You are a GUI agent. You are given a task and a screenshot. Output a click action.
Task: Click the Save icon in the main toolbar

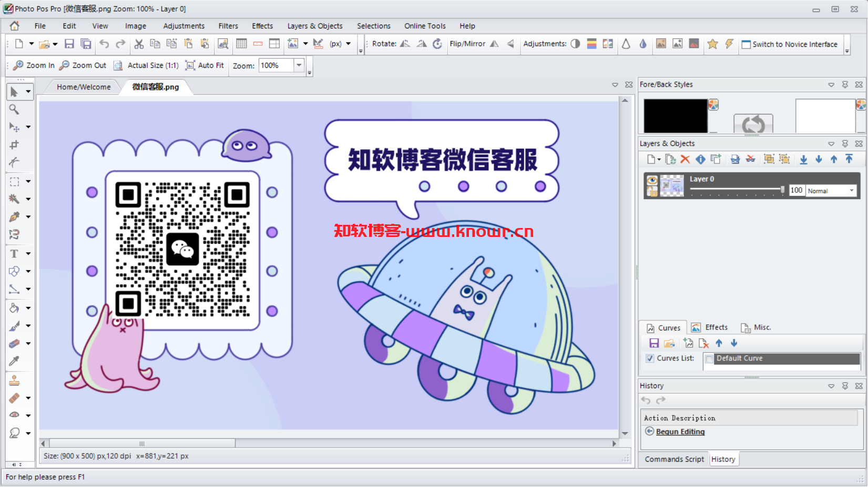(69, 44)
